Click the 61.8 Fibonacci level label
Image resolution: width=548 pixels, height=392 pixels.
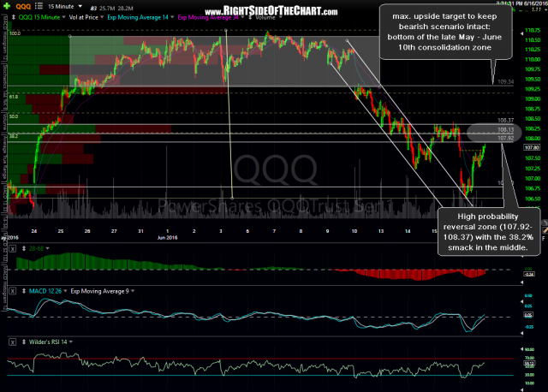(14, 97)
